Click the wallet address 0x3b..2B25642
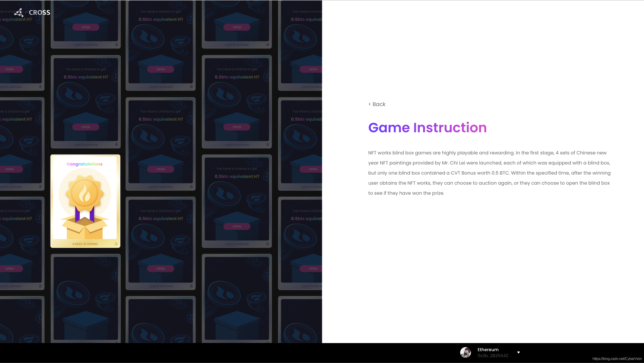This screenshot has height=363, width=644. tap(493, 355)
